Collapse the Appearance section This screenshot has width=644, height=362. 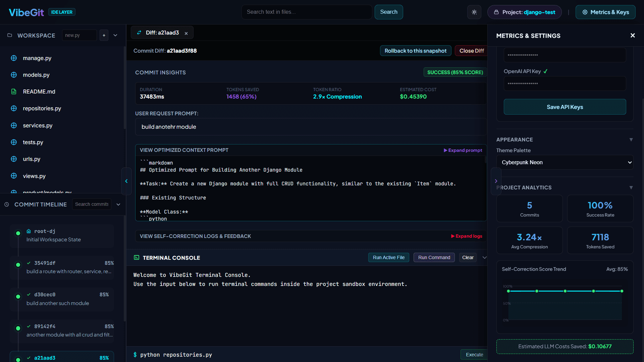coord(631,140)
